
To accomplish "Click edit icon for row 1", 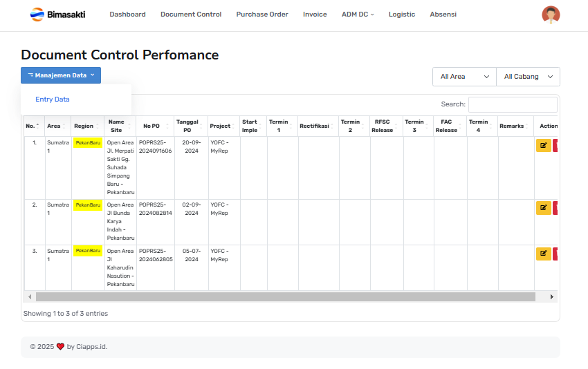I will [543, 146].
